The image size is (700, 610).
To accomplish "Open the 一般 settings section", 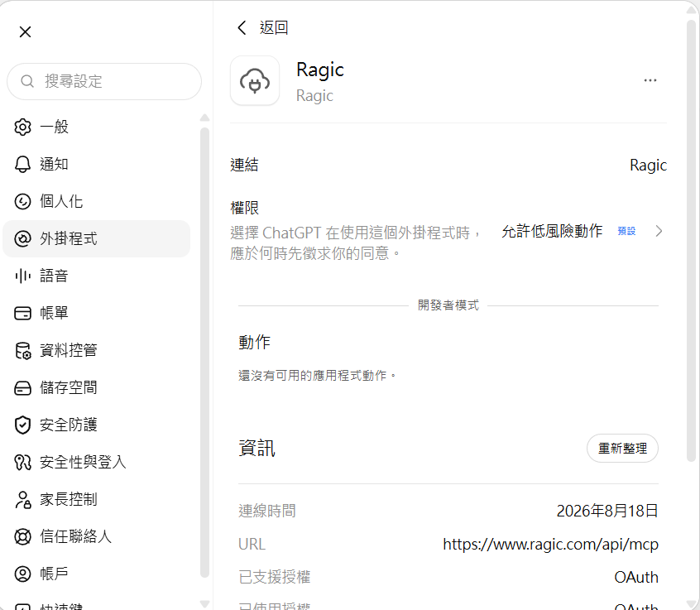I will (x=97, y=127).
